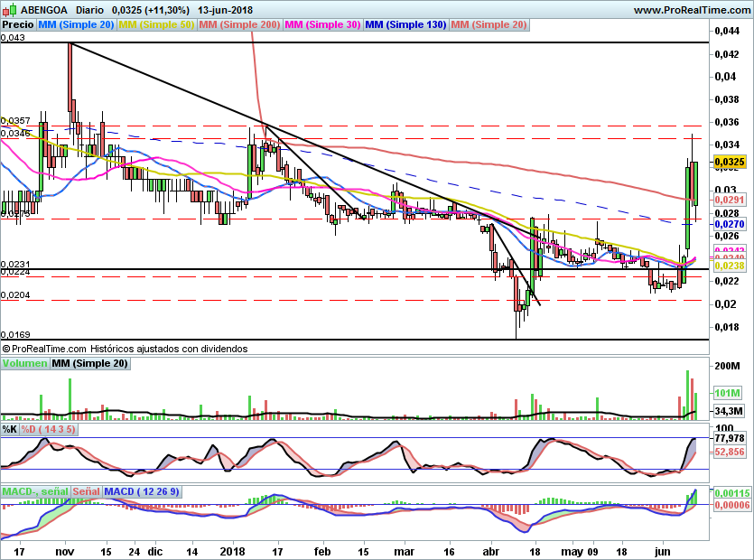Click the dic label on time axis
Screen dimensions: 754x560
(154, 551)
